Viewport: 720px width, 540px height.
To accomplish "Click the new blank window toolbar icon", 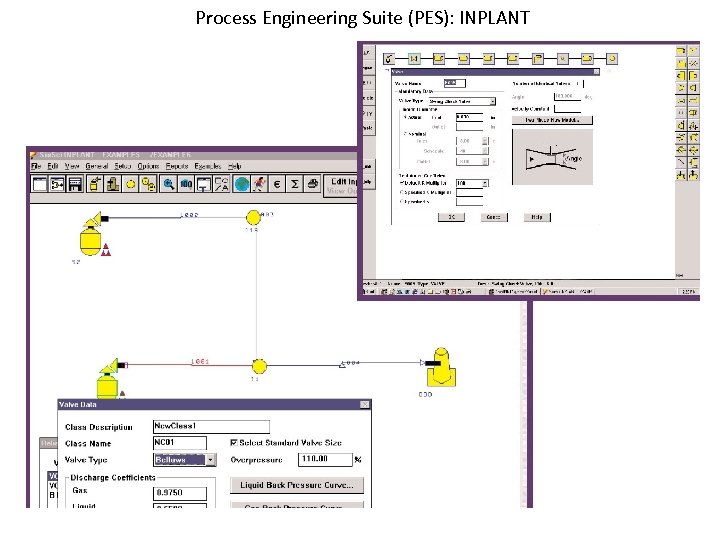I will click(40, 184).
